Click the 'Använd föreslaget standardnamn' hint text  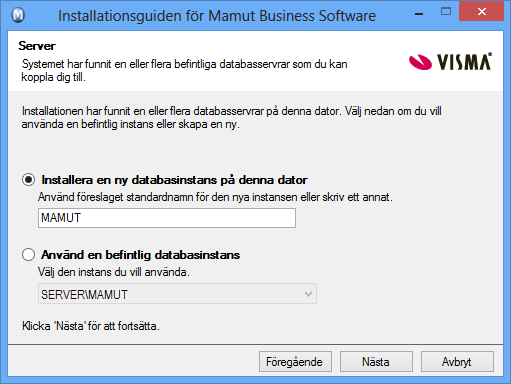pyautogui.click(x=215, y=197)
